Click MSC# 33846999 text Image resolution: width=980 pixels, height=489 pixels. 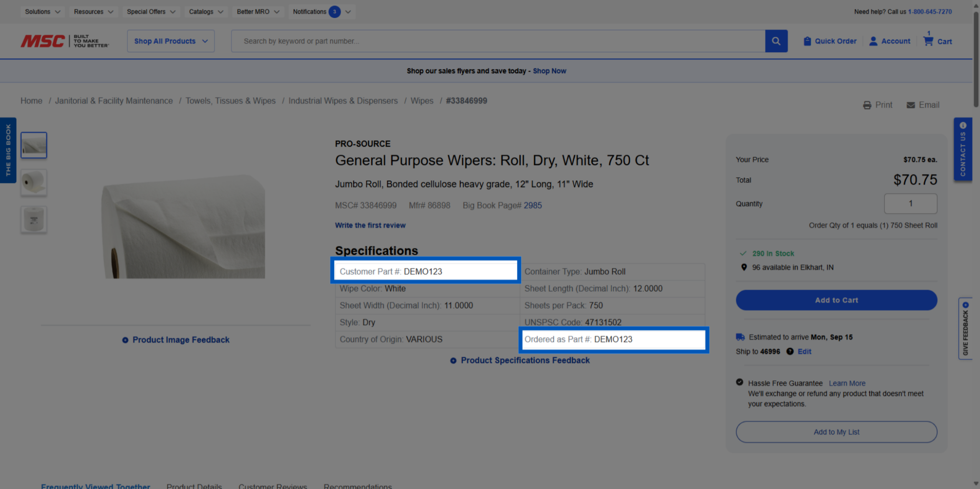pyautogui.click(x=365, y=206)
